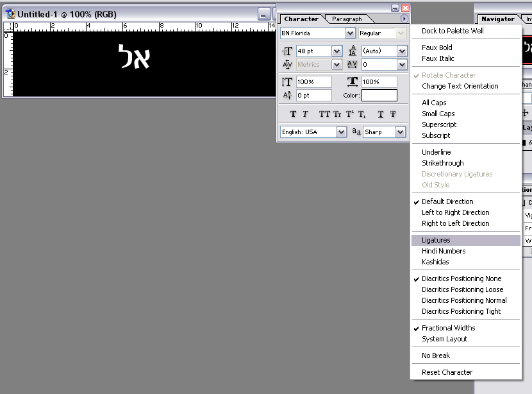
Task: Click Reset Character in the menu
Action: (x=447, y=372)
